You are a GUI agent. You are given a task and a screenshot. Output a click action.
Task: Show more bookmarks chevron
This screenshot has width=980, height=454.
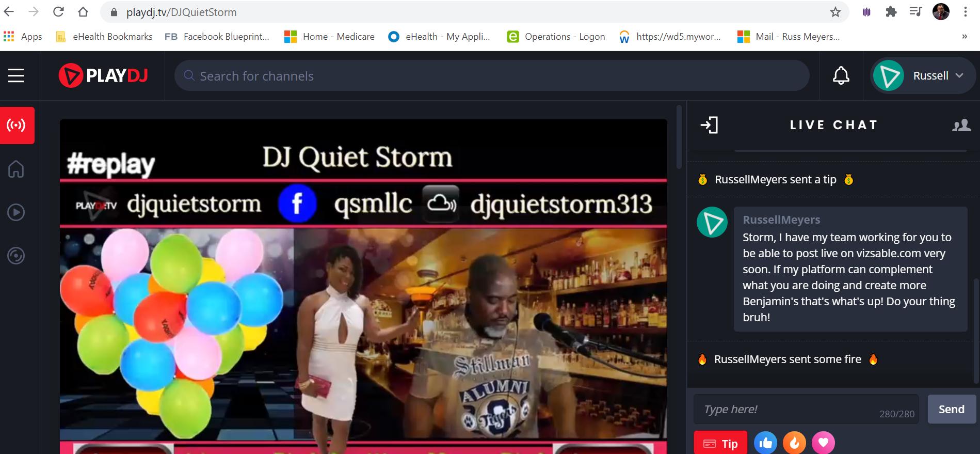click(965, 37)
